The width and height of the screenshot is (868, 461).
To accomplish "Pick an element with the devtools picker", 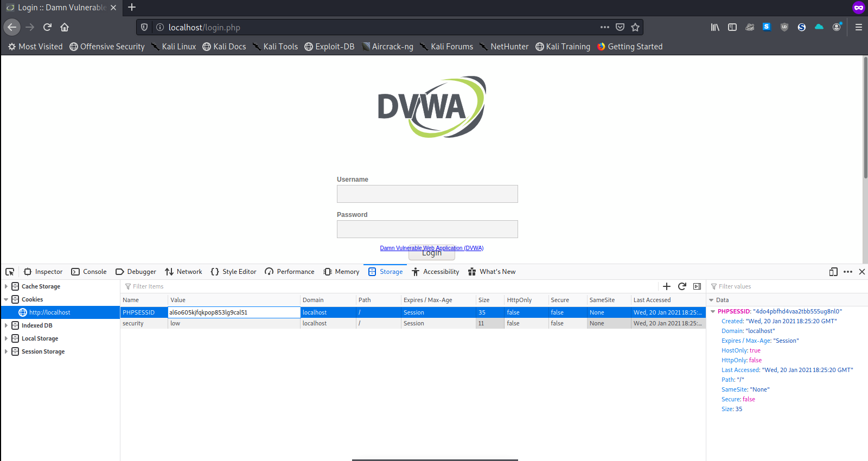I will (x=10, y=272).
